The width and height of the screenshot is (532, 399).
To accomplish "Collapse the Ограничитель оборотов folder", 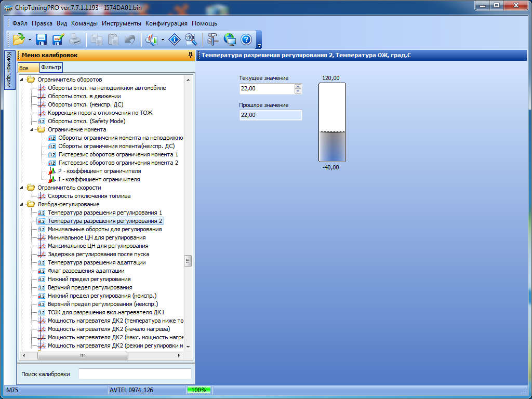I will pos(22,80).
